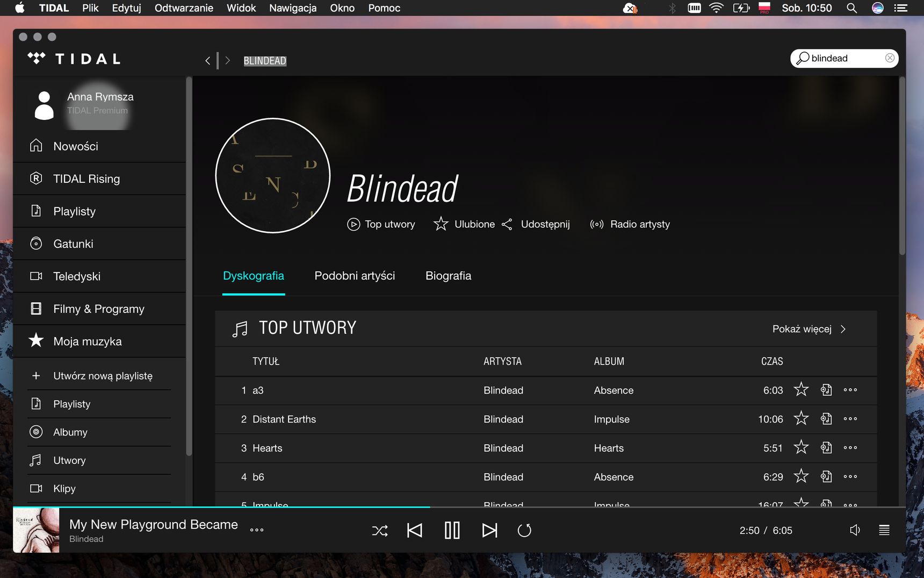Open Widok menu
The image size is (924, 578).
tap(241, 8)
